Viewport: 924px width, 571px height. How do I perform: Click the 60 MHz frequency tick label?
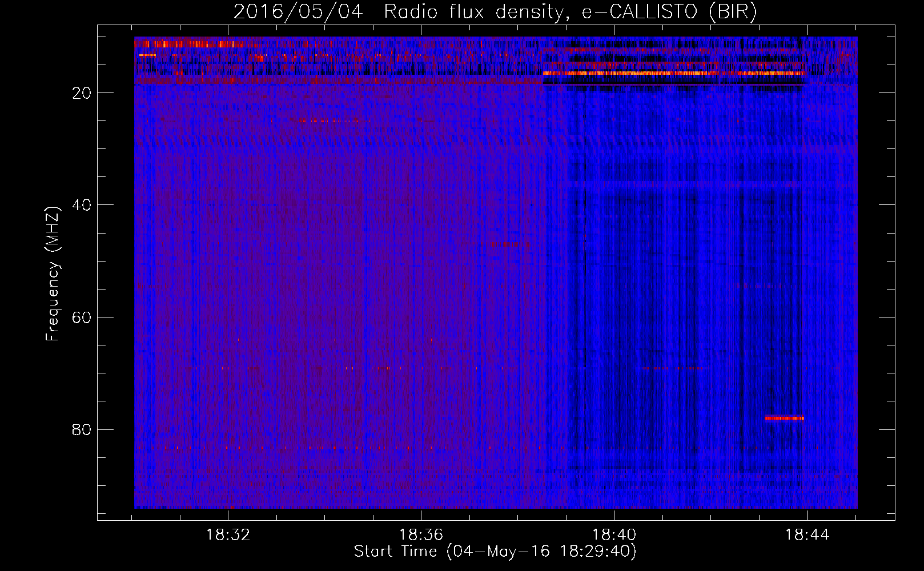click(x=82, y=317)
